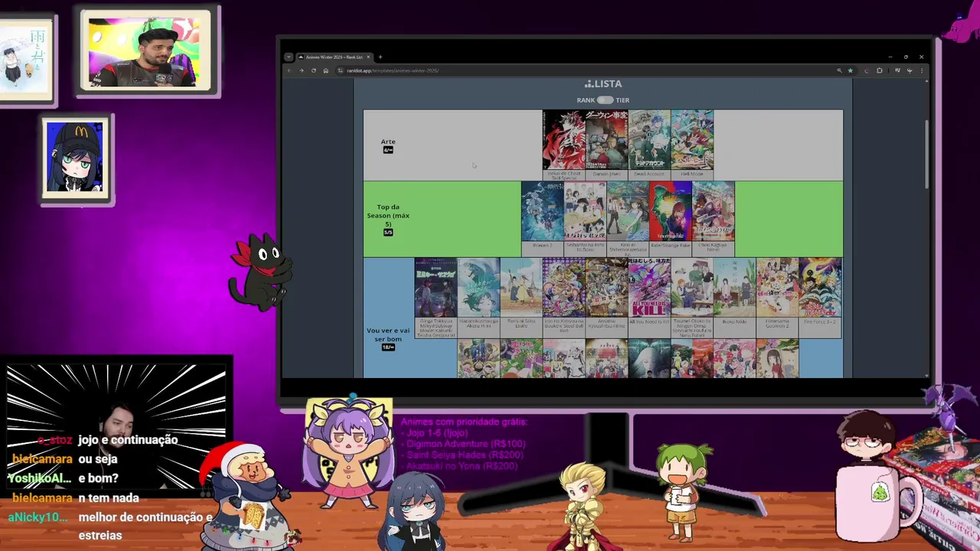Reload the ranklist.app page
The height and width of the screenshot is (551, 980).
[313, 70]
